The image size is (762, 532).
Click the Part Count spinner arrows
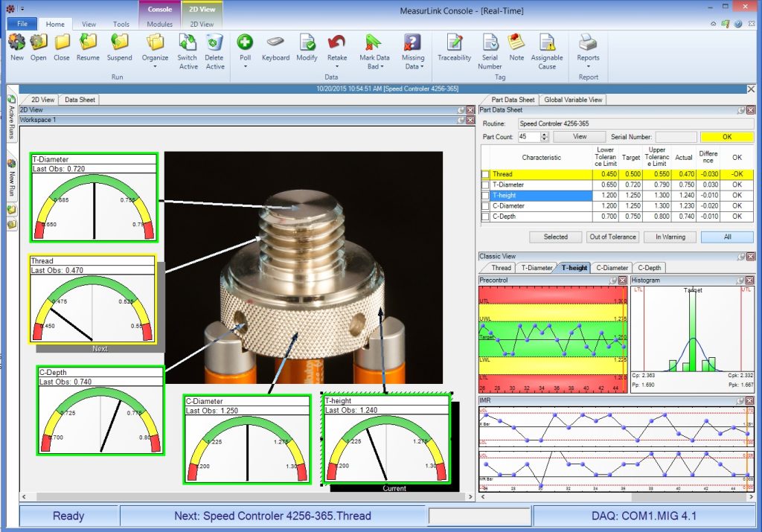point(544,137)
